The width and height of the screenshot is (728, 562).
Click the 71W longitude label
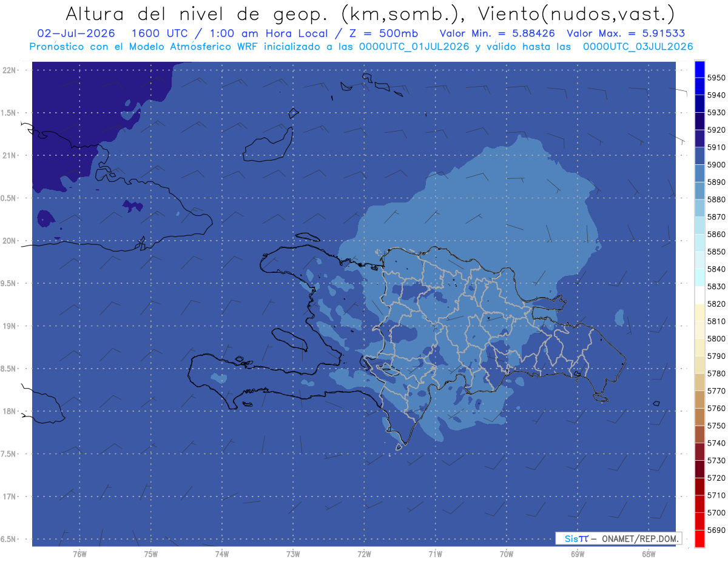(435, 554)
